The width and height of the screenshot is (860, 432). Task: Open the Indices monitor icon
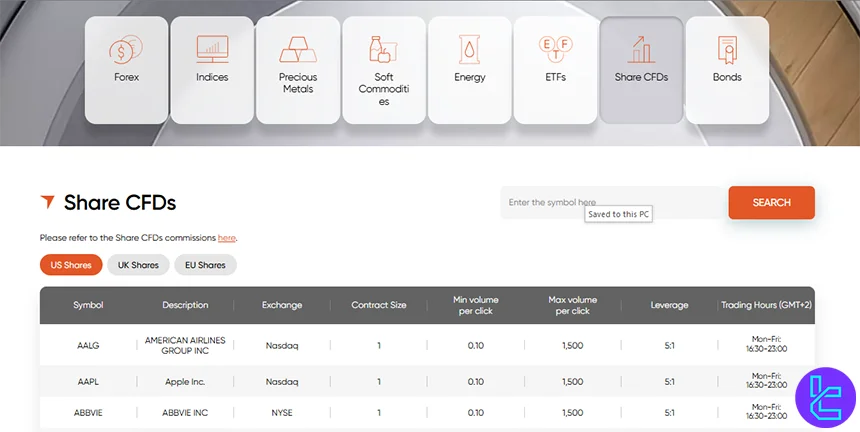tap(212, 49)
